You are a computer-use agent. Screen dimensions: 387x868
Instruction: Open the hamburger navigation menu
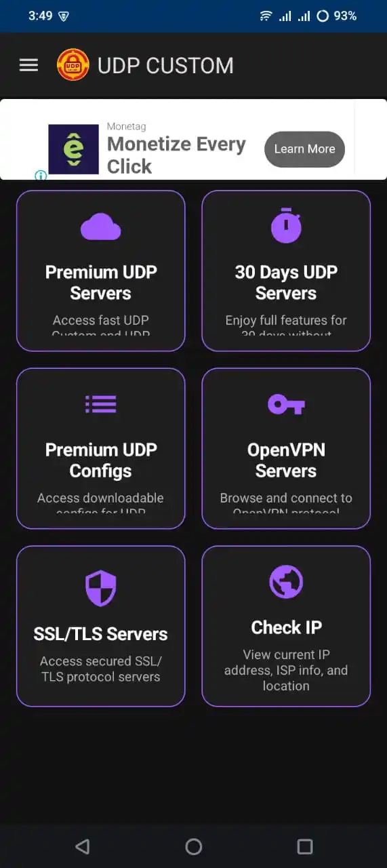(28, 65)
